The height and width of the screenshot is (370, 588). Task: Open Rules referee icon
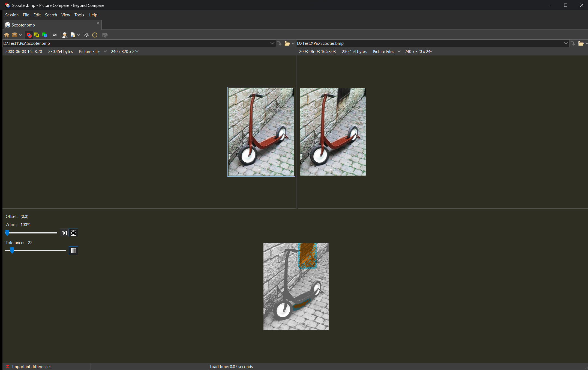point(65,35)
